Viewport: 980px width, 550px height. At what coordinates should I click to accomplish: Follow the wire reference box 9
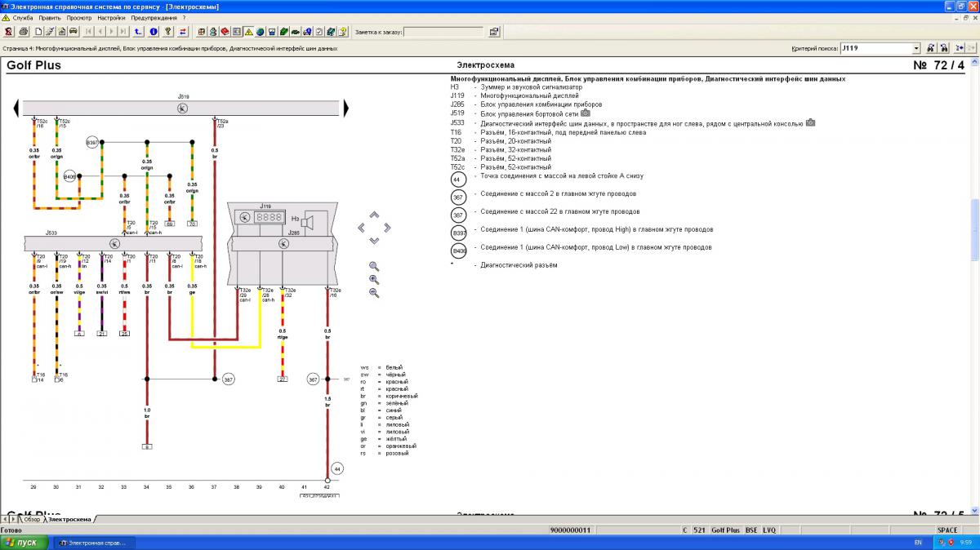coord(147,446)
